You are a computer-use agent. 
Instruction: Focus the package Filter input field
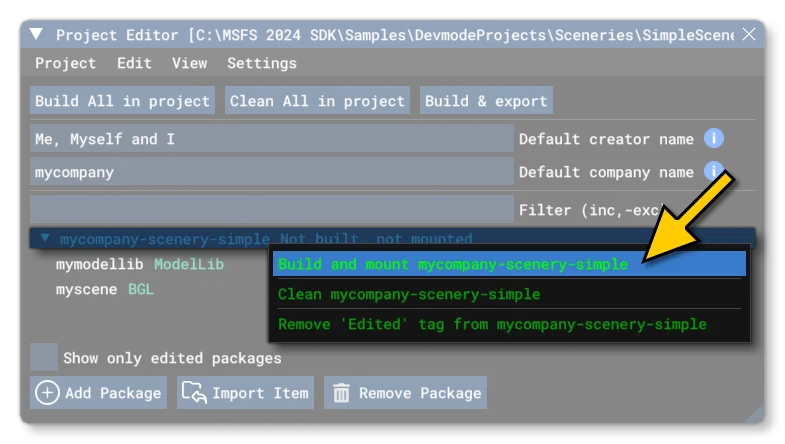pyautogui.click(x=272, y=209)
